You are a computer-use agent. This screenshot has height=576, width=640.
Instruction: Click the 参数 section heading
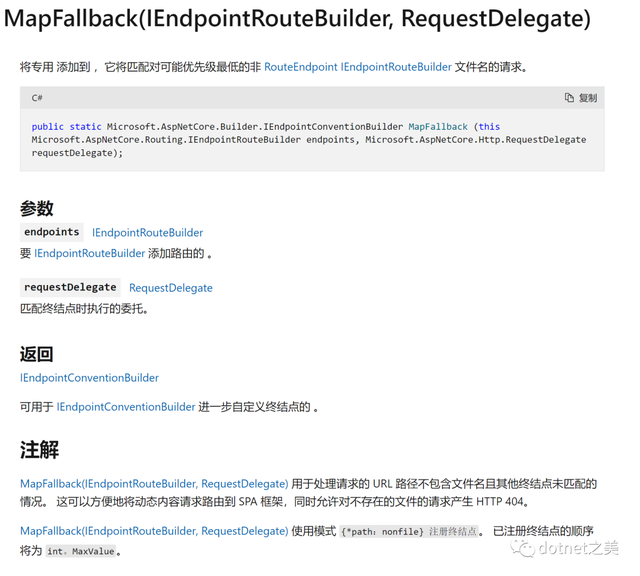37,208
